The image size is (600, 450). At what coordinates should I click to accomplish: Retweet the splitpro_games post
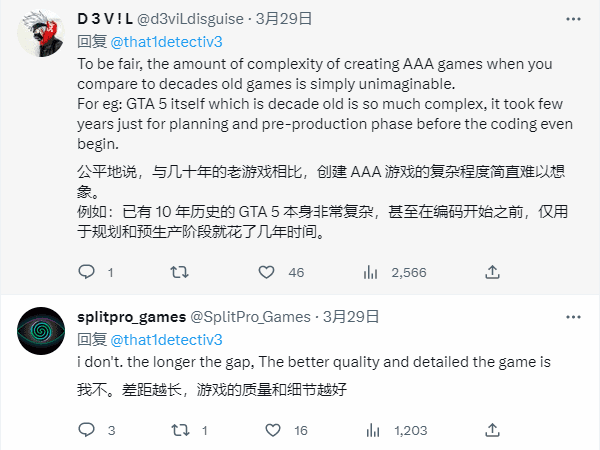[180, 430]
